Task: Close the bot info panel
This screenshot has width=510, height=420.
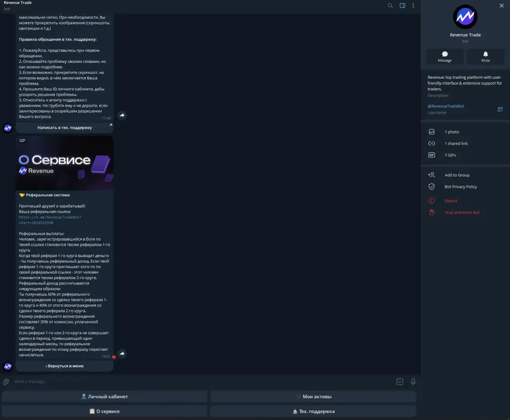Action: pos(502,5)
